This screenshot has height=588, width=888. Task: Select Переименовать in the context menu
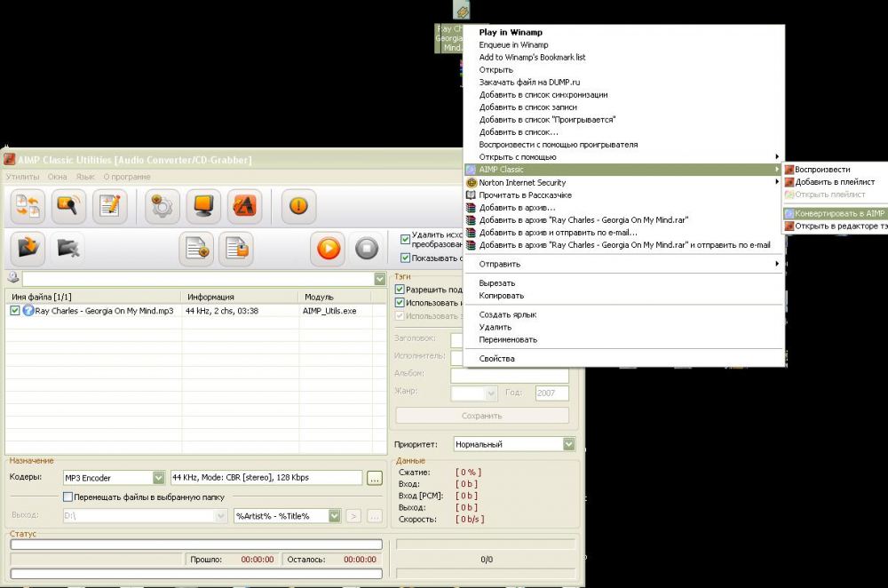(623, 340)
